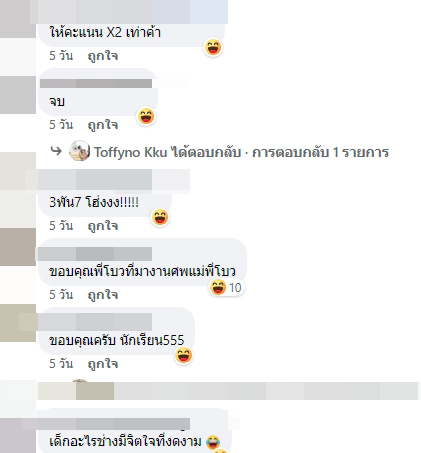The height and width of the screenshot is (453, 421).
Task: Open '5 วัน' timestamp of the 'จบ' comment
Action: pyautogui.click(x=61, y=125)
